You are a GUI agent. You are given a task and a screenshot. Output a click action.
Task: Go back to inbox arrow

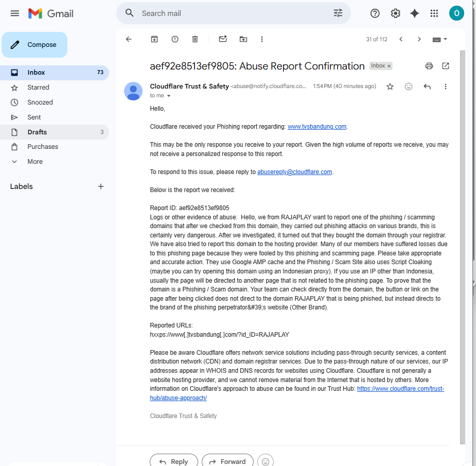click(129, 39)
